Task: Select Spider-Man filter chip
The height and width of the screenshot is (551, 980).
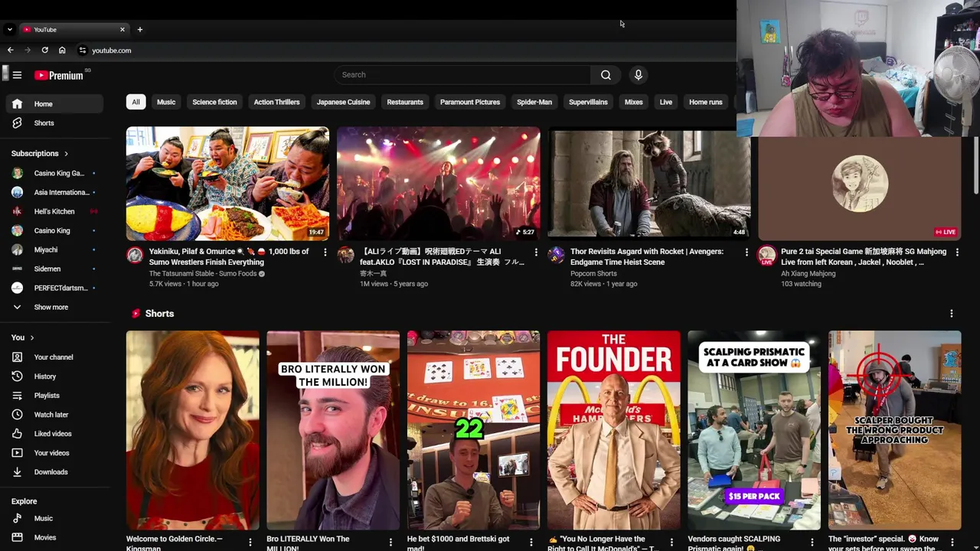Action: [534, 102]
